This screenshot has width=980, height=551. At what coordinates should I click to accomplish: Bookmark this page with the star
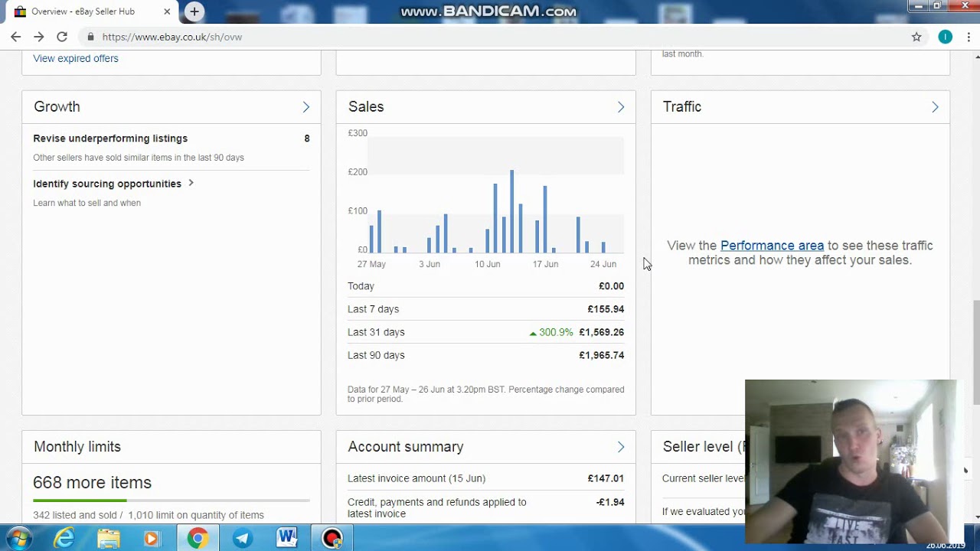tap(916, 37)
